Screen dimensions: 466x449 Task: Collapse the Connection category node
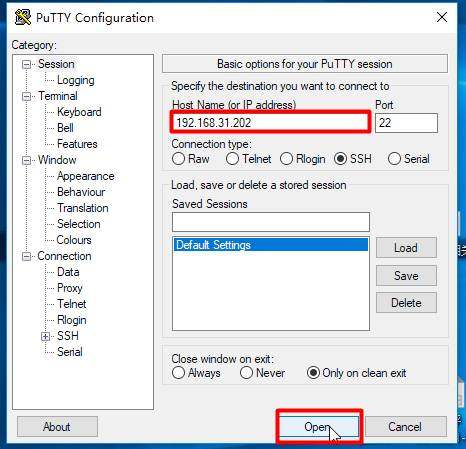point(26,256)
